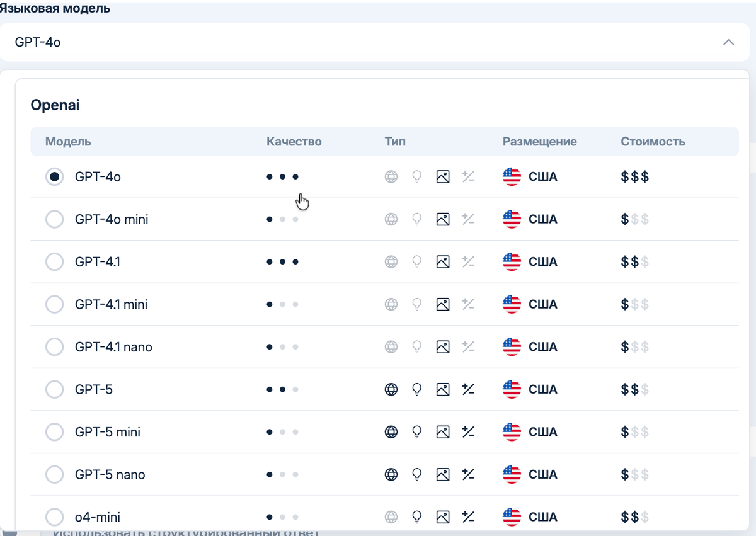
Task: Click the image icon in GPT-4.1 mini row
Action: click(x=443, y=305)
